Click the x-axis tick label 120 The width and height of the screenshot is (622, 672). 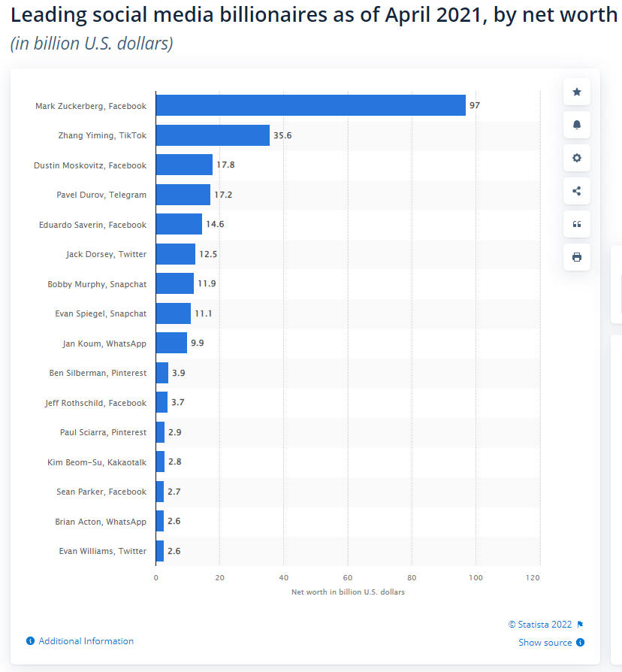pos(533,578)
